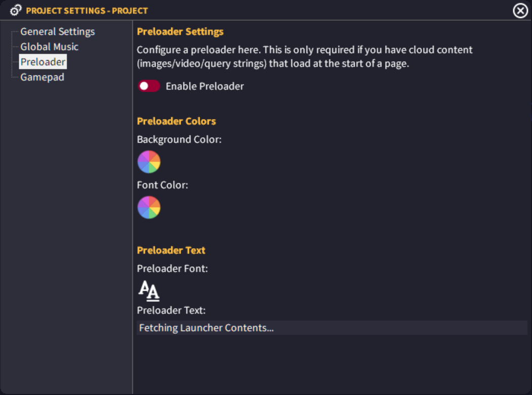The image size is (532, 395).
Task: Close the Project Settings dialog
Action: tap(519, 10)
